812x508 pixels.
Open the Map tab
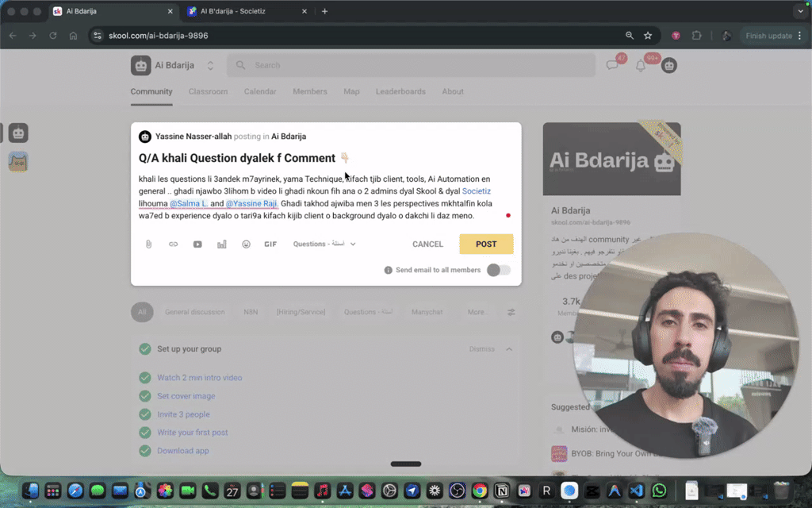[x=351, y=91]
